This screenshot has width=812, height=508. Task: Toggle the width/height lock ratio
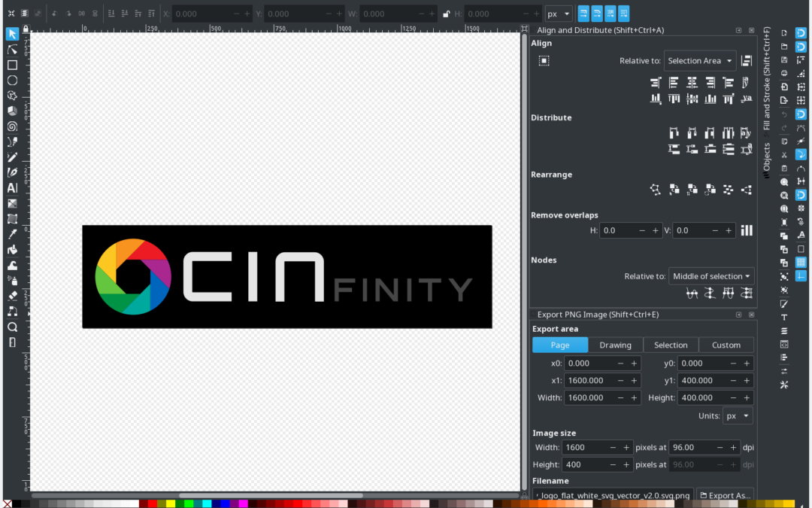pyautogui.click(x=447, y=14)
